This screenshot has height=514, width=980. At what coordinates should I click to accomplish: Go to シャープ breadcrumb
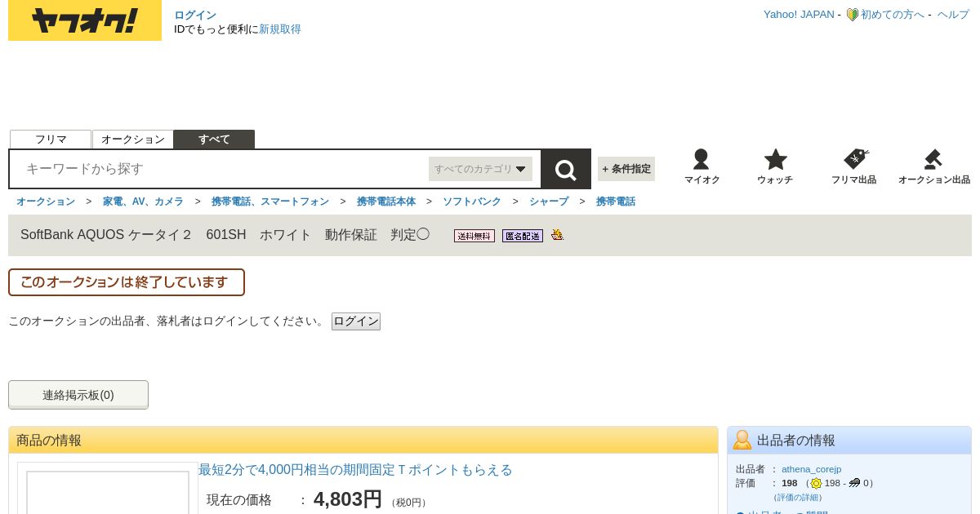click(549, 202)
